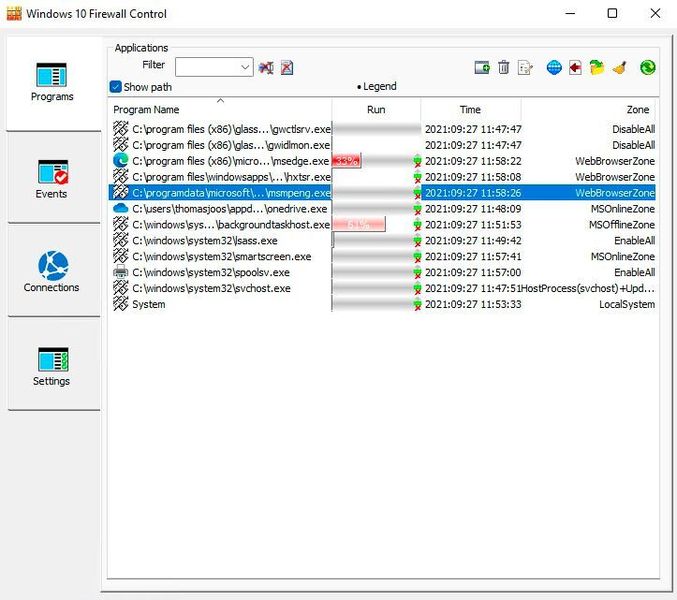Select the backgroundtaskhost.exe row
This screenshot has width=677, height=600.
[382, 224]
